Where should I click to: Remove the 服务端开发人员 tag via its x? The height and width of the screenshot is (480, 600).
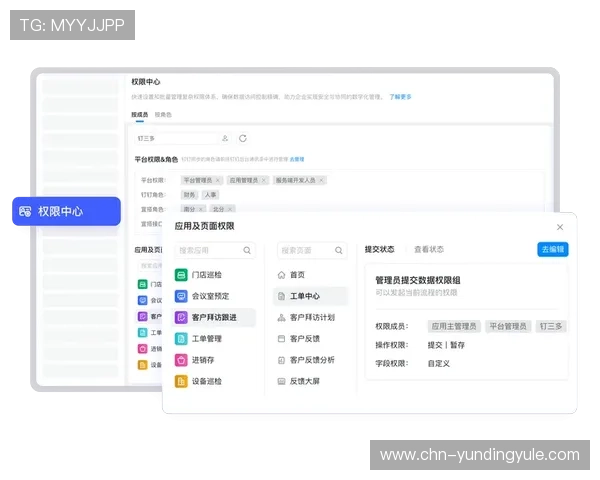point(321,180)
